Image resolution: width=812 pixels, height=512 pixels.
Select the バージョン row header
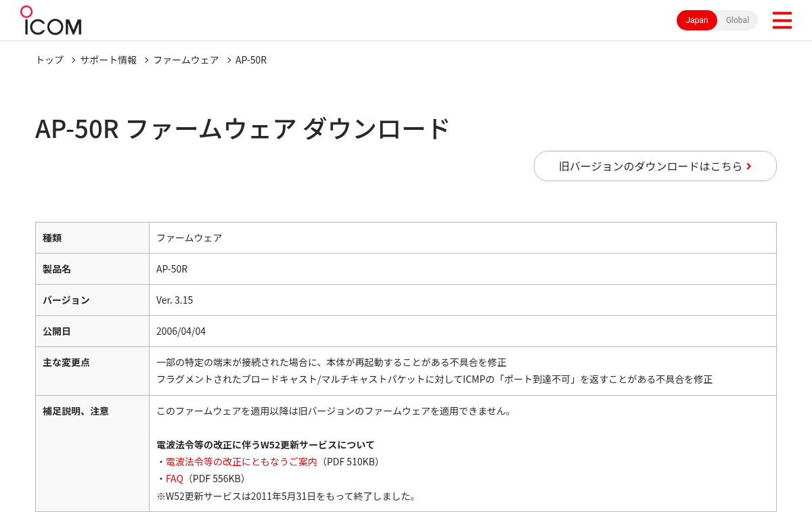(x=92, y=300)
